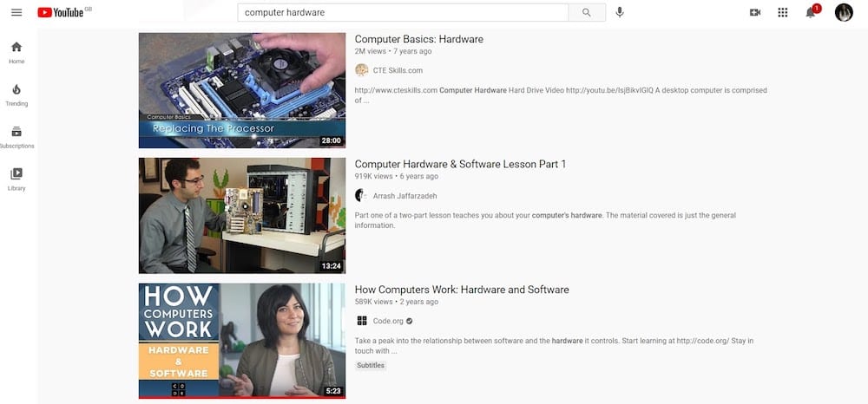The height and width of the screenshot is (404, 868).
Task: Click the Subtitles badge
Action: (x=371, y=365)
